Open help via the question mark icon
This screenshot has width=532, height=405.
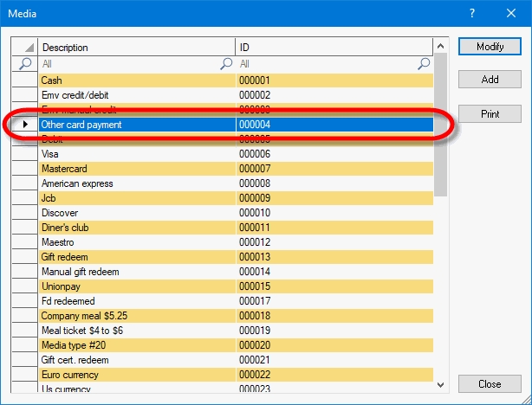pos(472,13)
